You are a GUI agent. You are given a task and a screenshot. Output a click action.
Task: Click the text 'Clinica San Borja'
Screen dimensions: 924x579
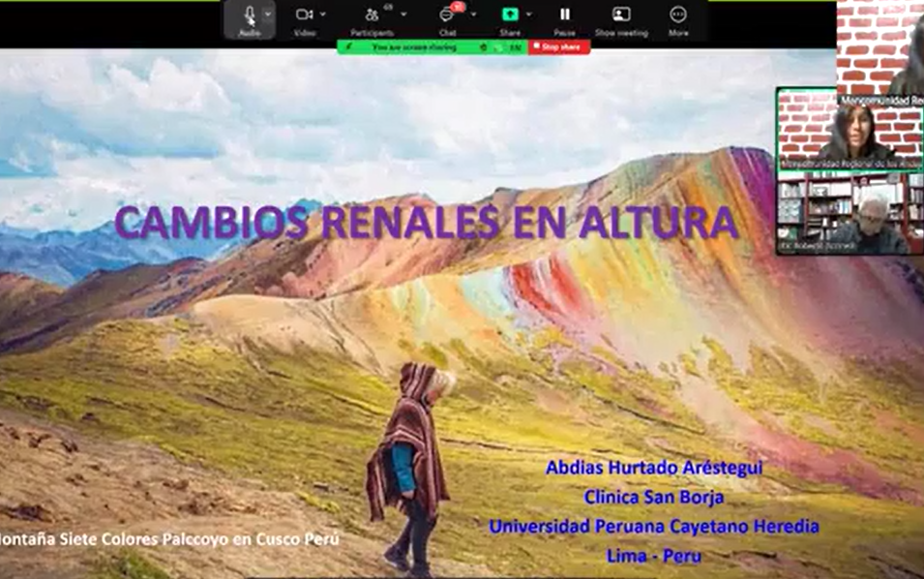tap(653, 497)
